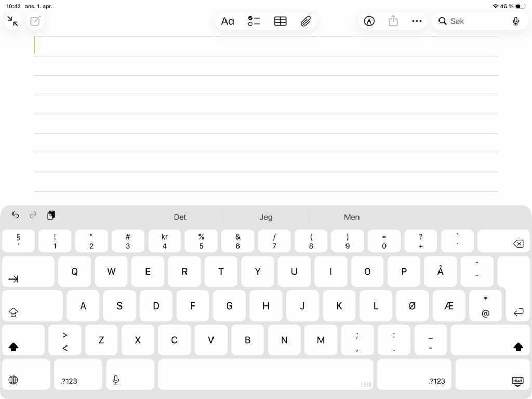Tap the share icon in toolbar
532x399 pixels.
(393, 21)
